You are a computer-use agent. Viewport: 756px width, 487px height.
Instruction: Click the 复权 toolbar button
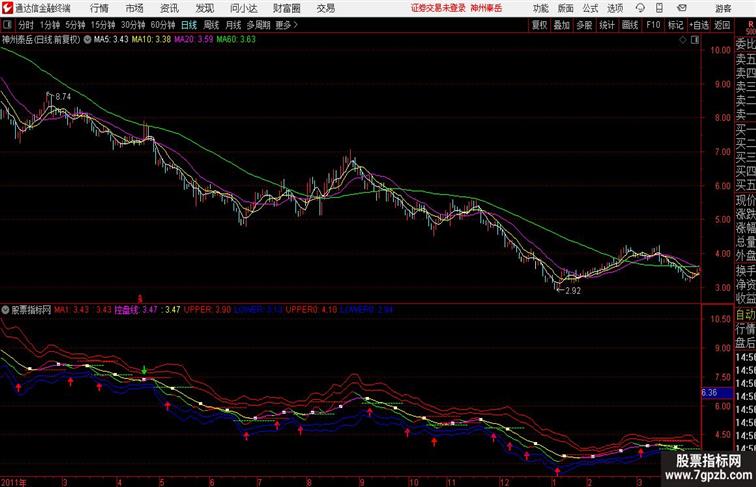[540, 25]
